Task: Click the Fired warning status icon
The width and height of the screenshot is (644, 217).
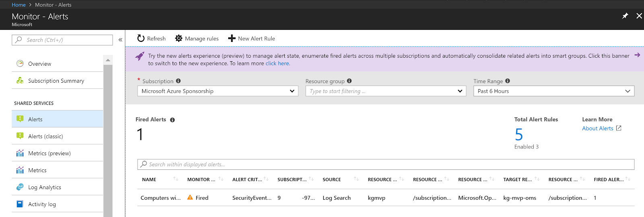Action: [x=190, y=197]
